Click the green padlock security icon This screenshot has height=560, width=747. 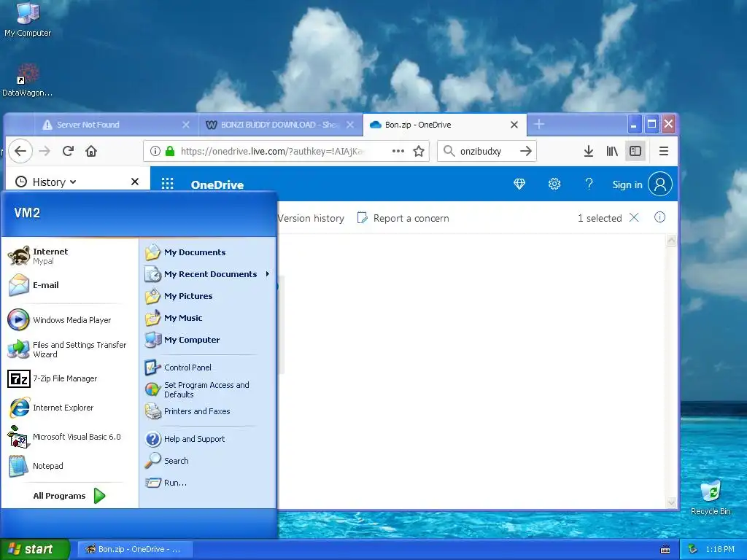click(169, 151)
